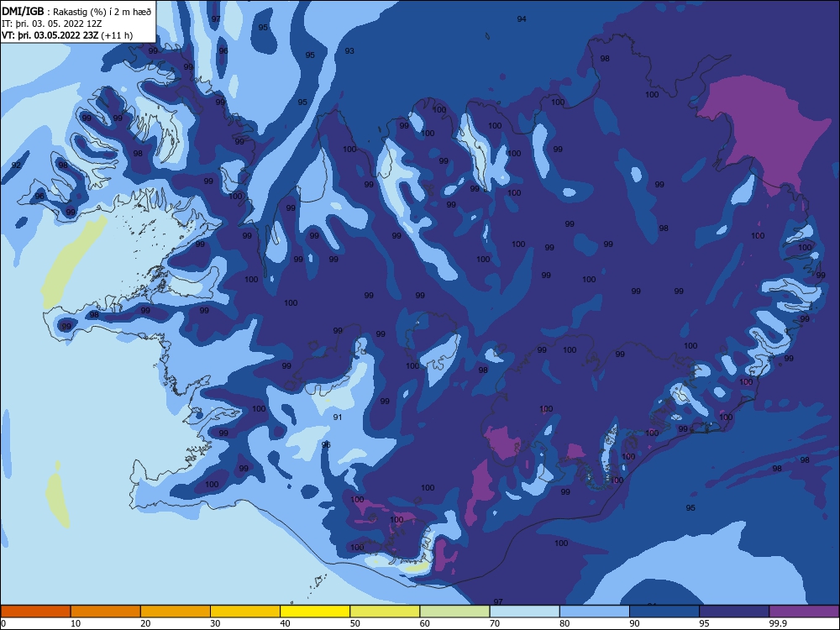Click the '94' humidity value on the map
Viewport: 840px width, 630px height.
coord(522,18)
